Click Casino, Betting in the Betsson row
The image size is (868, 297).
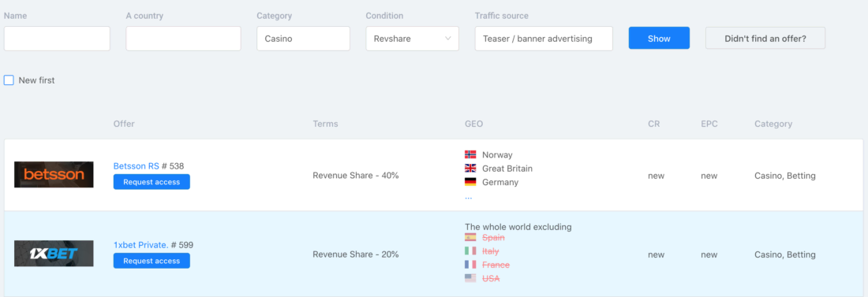click(785, 176)
